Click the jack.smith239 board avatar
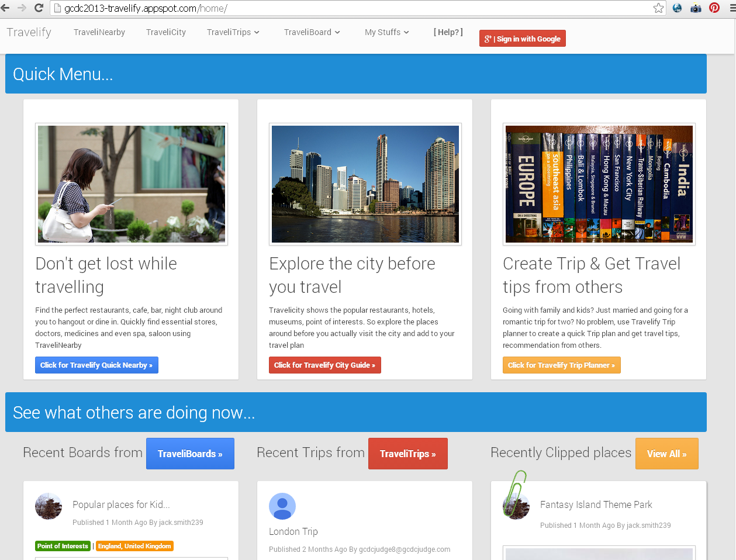736x560 pixels. [x=49, y=506]
